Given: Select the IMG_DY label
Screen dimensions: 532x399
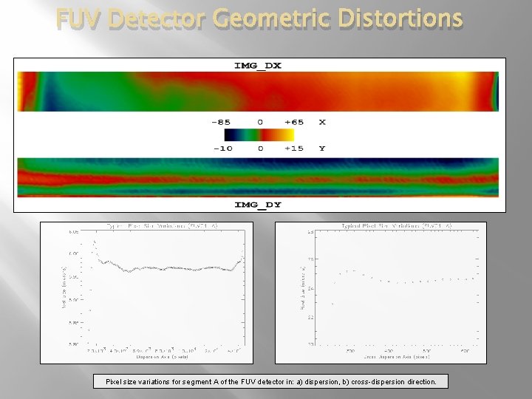Looking at the screenshot, I should coord(258,205).
